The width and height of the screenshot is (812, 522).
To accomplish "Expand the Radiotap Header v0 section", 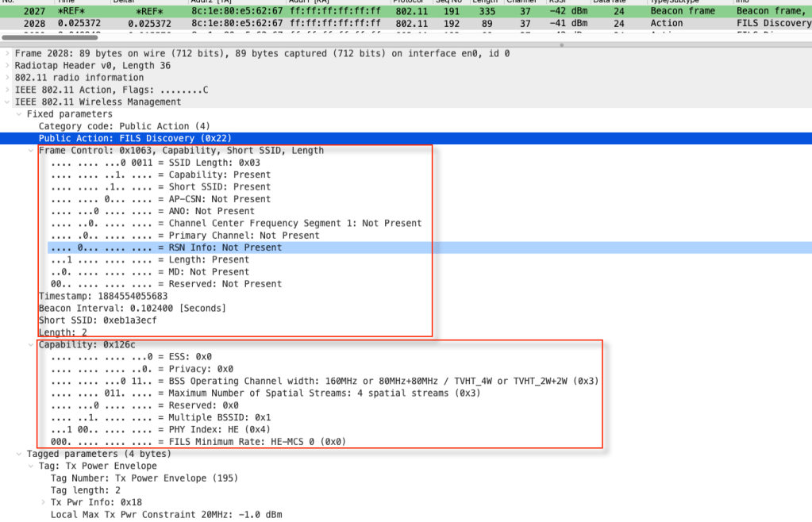I will (7, 66).
